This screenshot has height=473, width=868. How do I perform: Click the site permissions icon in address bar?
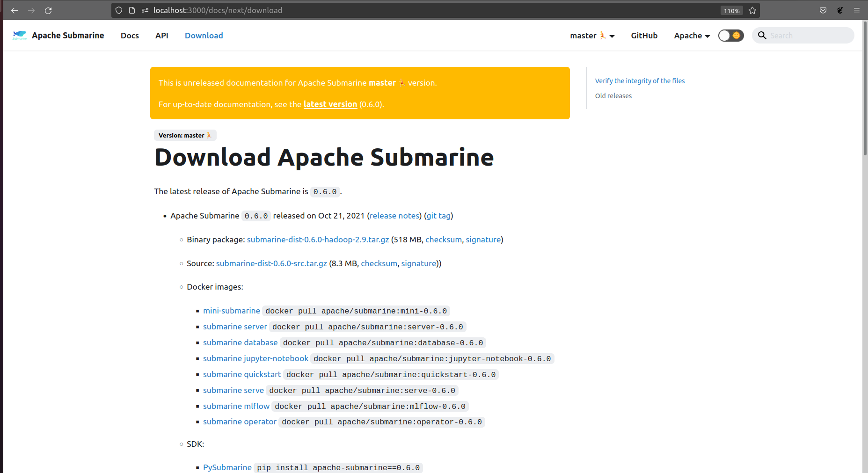145,10
